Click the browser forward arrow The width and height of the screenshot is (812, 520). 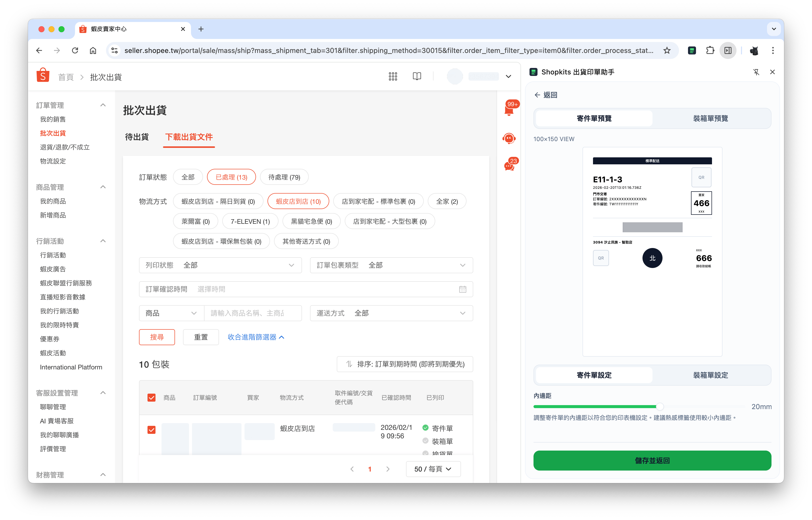[57, 51]
